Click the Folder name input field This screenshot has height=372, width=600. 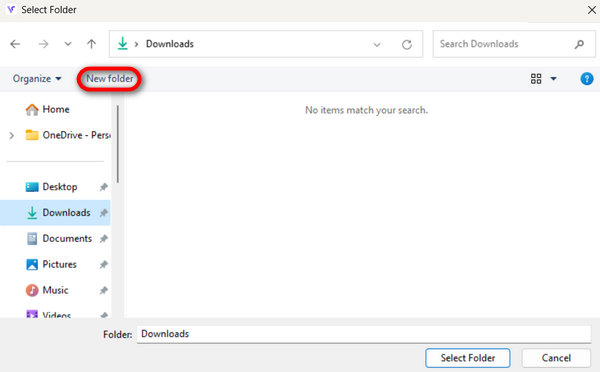coord(364,334)
